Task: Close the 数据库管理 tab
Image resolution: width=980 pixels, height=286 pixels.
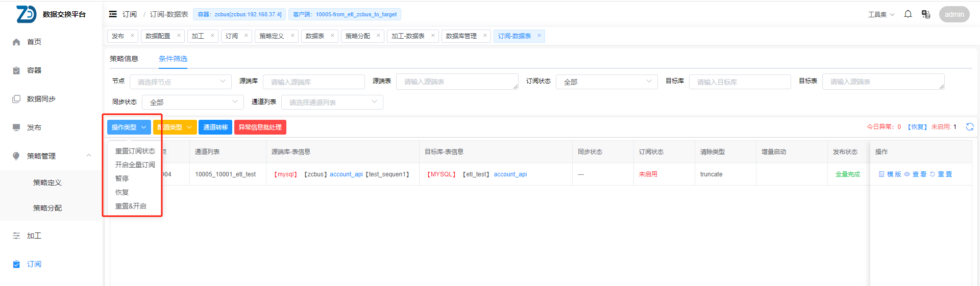Action: (x=485, y=36)
